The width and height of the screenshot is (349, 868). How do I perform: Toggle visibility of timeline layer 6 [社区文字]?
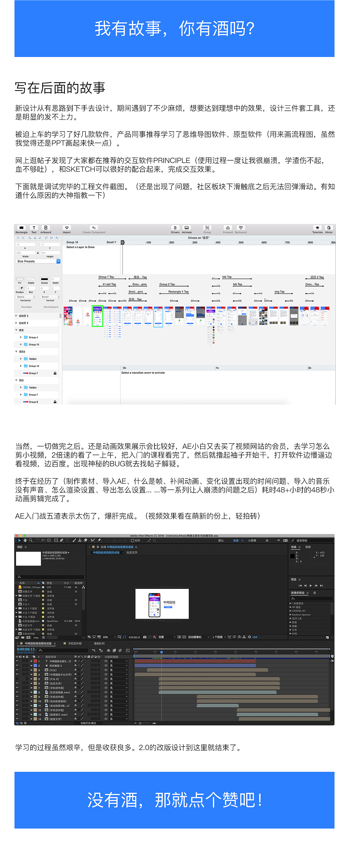17,683
